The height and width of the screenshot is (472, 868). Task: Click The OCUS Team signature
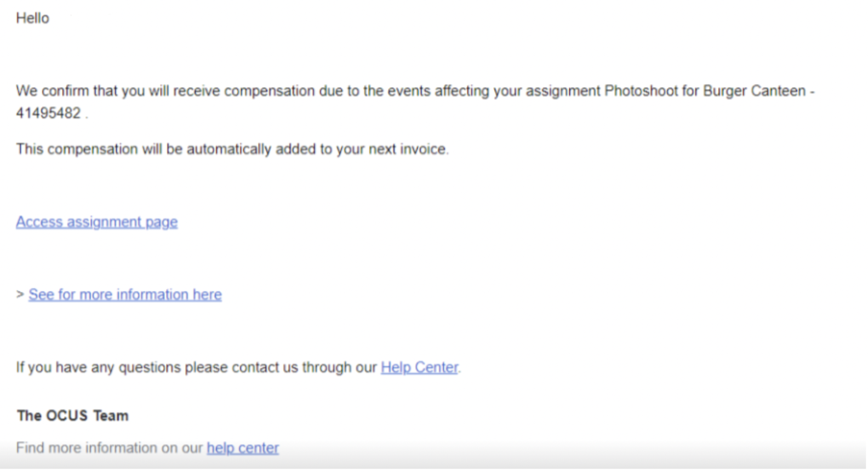72,416
